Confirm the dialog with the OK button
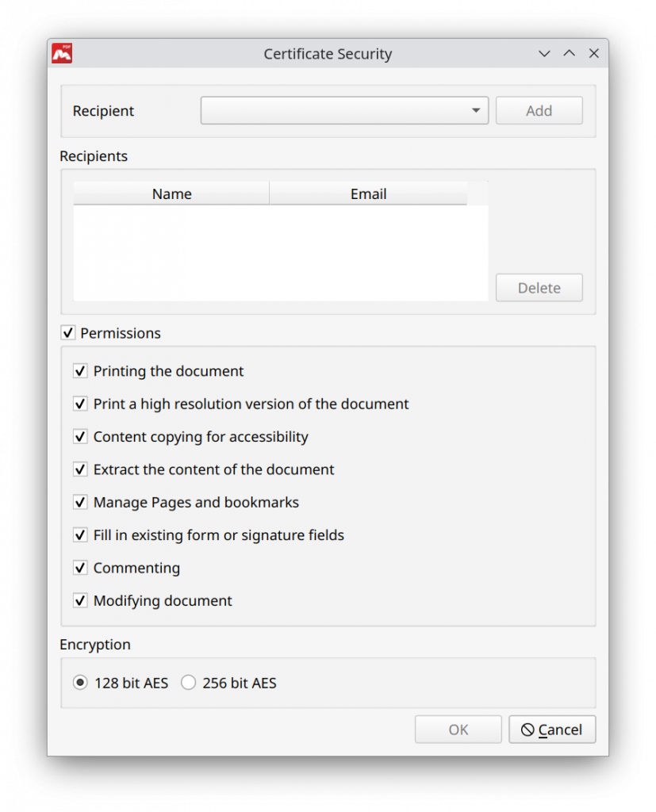This screenshot has height=812, width=656. 458,729
